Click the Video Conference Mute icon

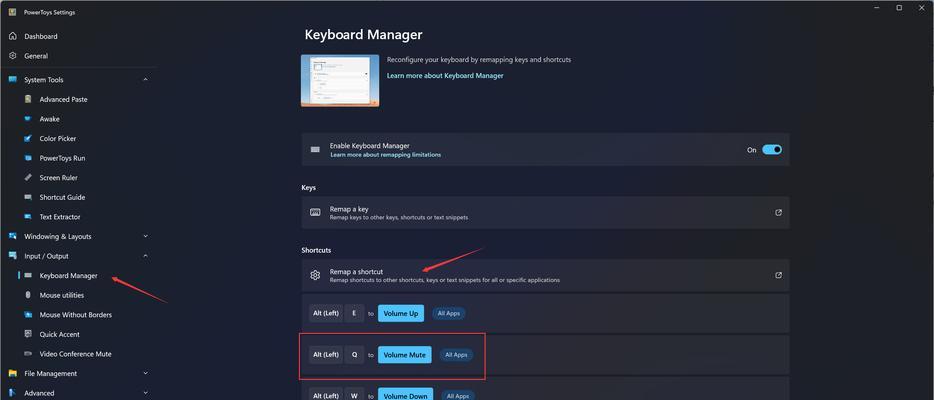28,354
